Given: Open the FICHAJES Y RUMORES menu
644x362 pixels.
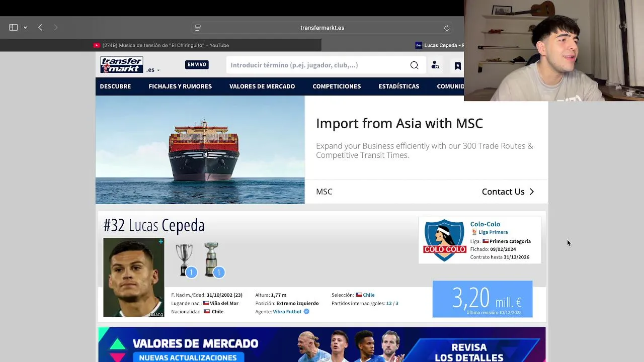Looking at the screenshot, I should click(x=180, y=86).
